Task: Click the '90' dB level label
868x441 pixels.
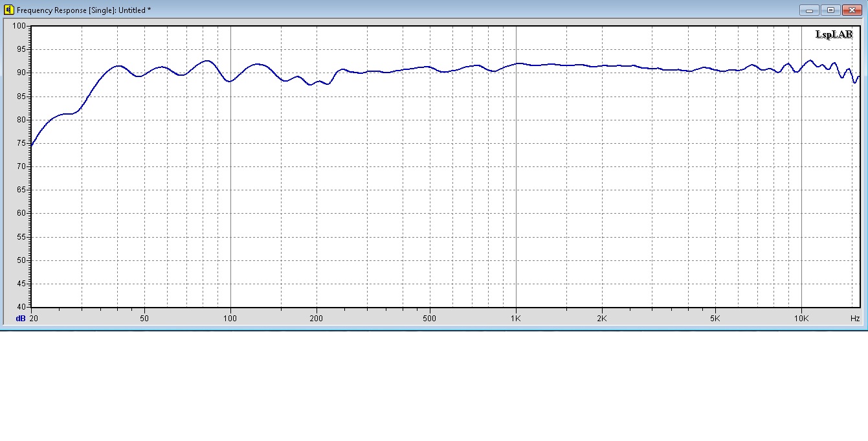Action: 21,73
